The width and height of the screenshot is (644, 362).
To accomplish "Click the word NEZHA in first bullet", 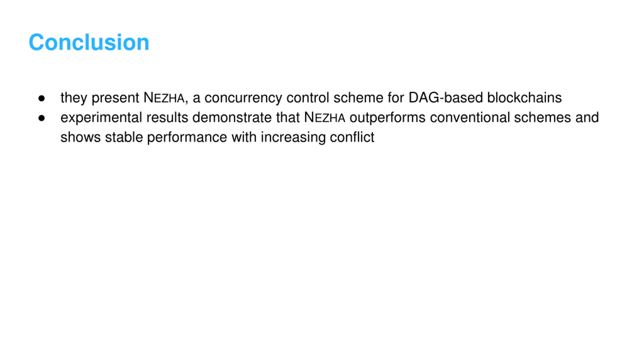I will (x=164, y=98).
